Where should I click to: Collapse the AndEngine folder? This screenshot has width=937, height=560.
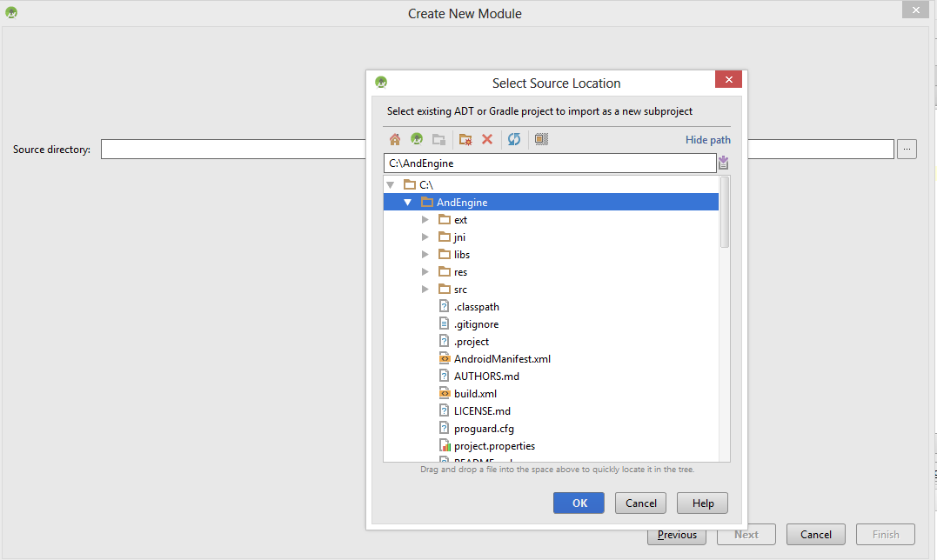coord(407,203)
